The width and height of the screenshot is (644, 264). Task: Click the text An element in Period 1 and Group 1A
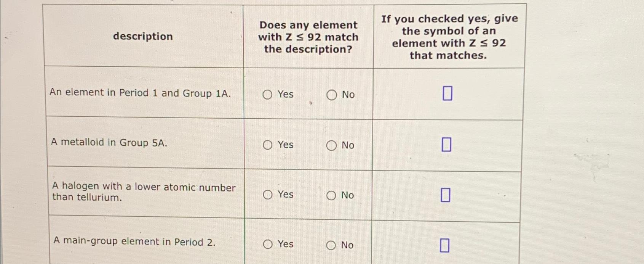(141, 93)
